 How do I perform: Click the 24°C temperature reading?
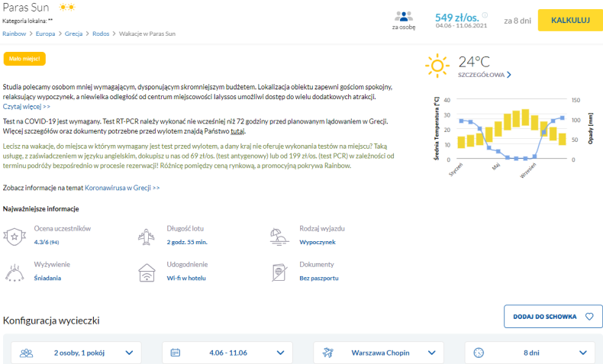(474, 62)
